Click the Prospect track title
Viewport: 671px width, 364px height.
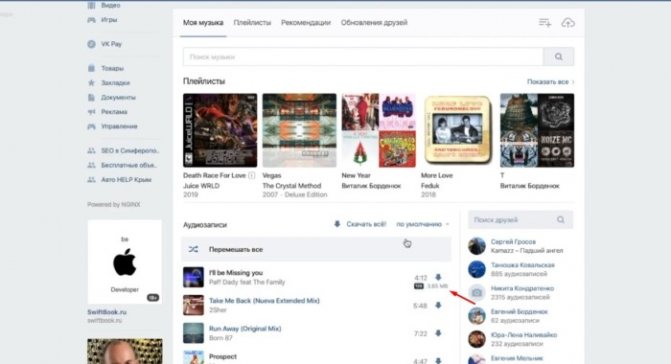(x=223, y=356)
